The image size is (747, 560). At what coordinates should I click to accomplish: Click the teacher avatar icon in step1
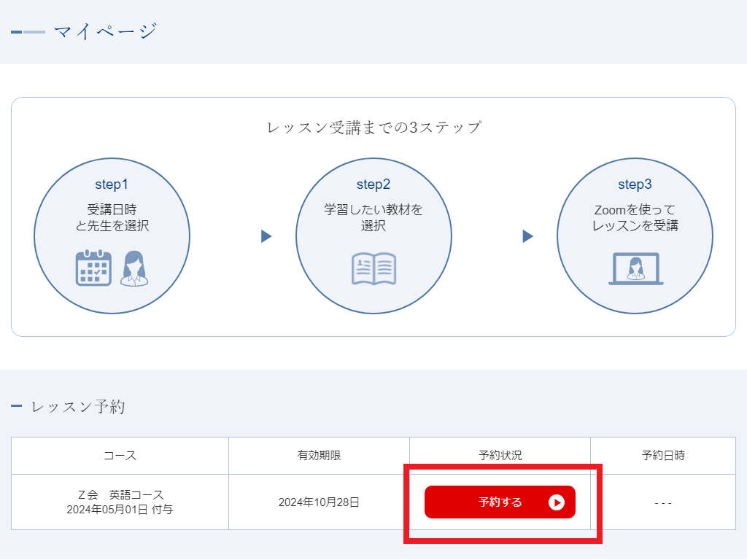[x=133, y=268]
